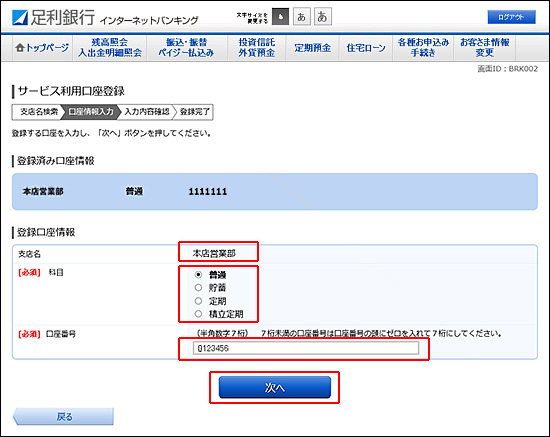Click the 本店営業部 branch name value

pos(214,253)
